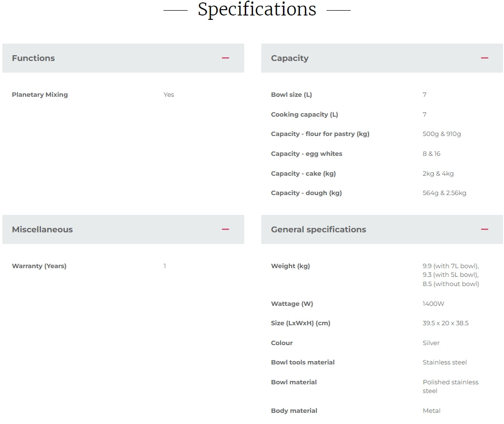Click the Bowl size (L) label
The width and height of the screenshot is (504, 424).
point(291,95)
